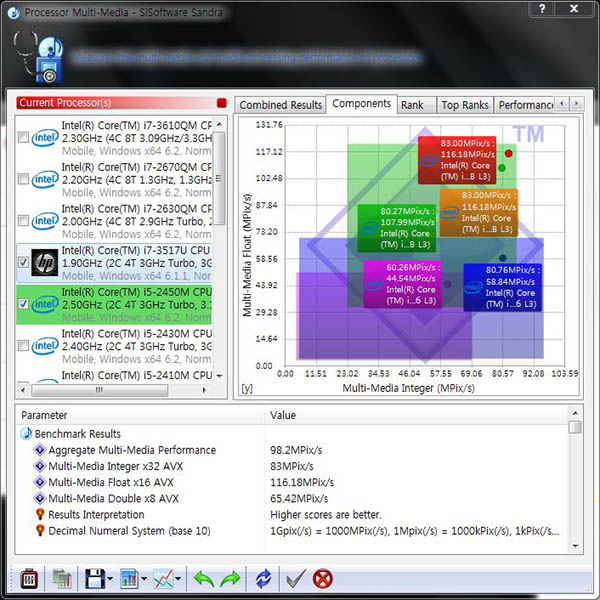Click the floppy disk save icon
This screenshot has width=600, height=600.
pyautogui.click(x=95, y=579)
